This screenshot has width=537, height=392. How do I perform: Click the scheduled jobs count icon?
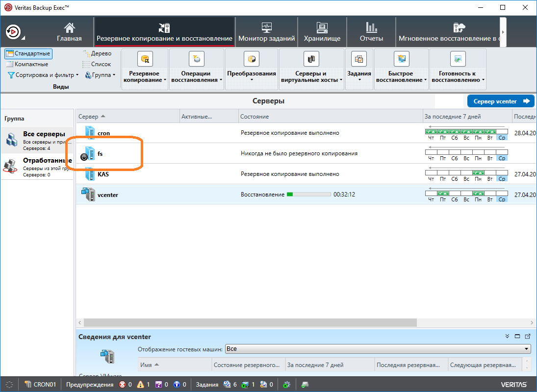click(227, 385)
